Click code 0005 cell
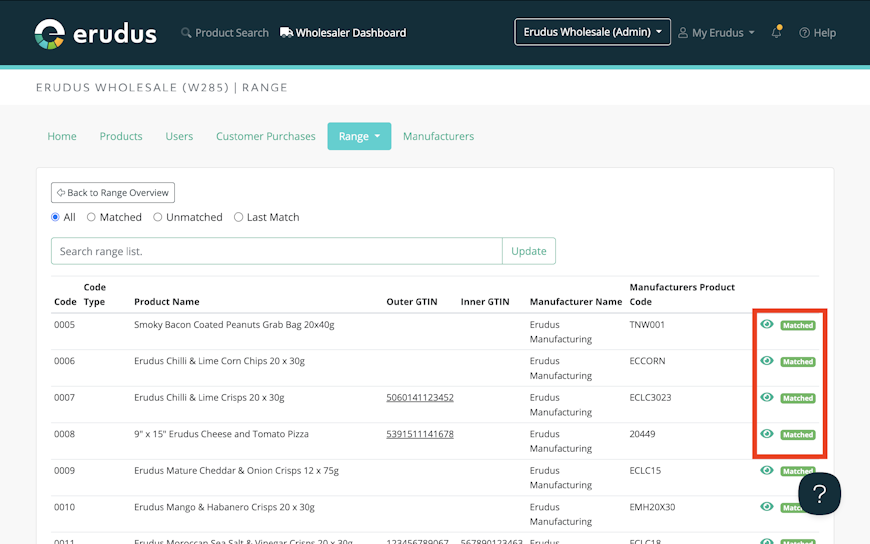This screenshot has width=870, height=544. pos(64,325)
